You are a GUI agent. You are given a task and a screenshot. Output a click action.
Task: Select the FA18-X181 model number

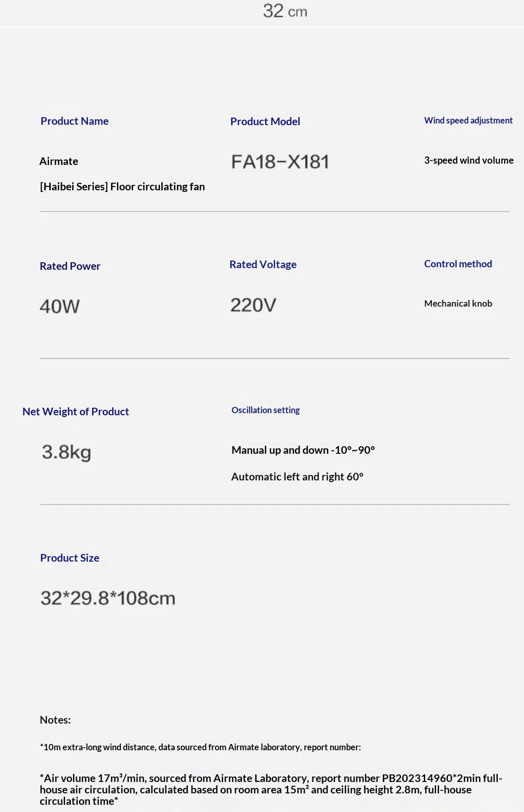click(280, 162)
